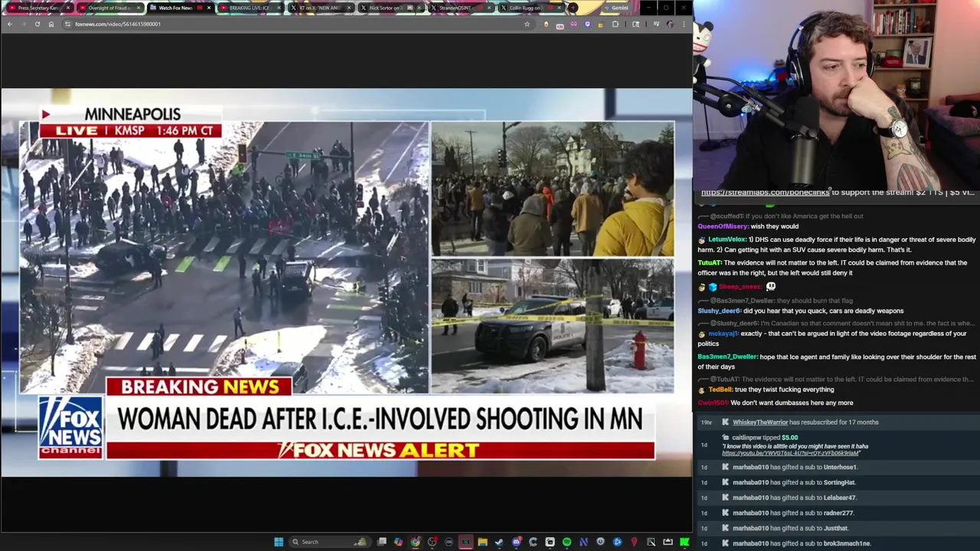
Task: Click chat username Bas3men7_Dweller
Action: pyautogui.click(x=727, y=357)
